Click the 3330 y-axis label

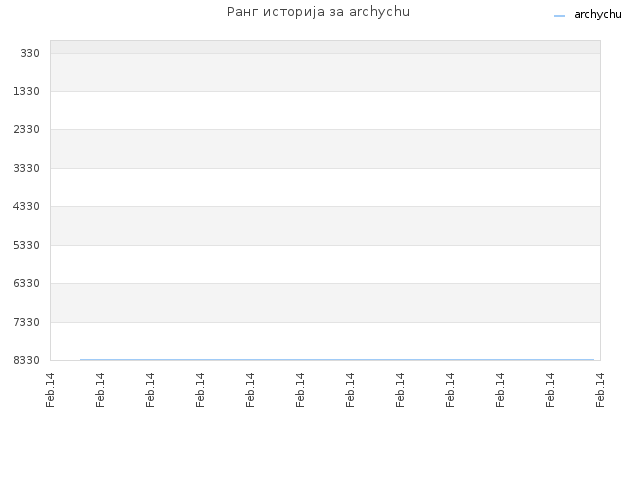(x=26, y=168)
